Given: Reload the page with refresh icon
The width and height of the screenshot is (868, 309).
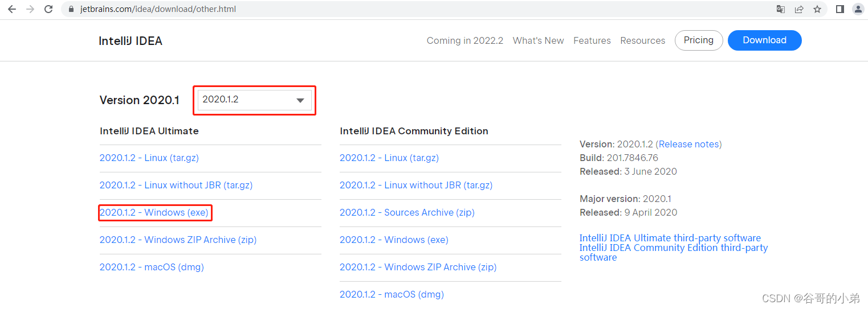Looking at the screenshot, I should click(48, 9).
